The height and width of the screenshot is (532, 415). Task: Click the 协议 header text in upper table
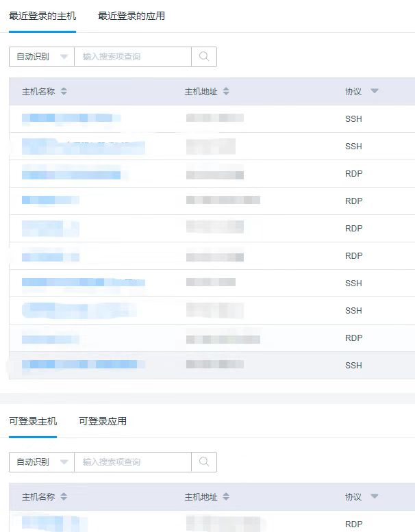[353, 92]
